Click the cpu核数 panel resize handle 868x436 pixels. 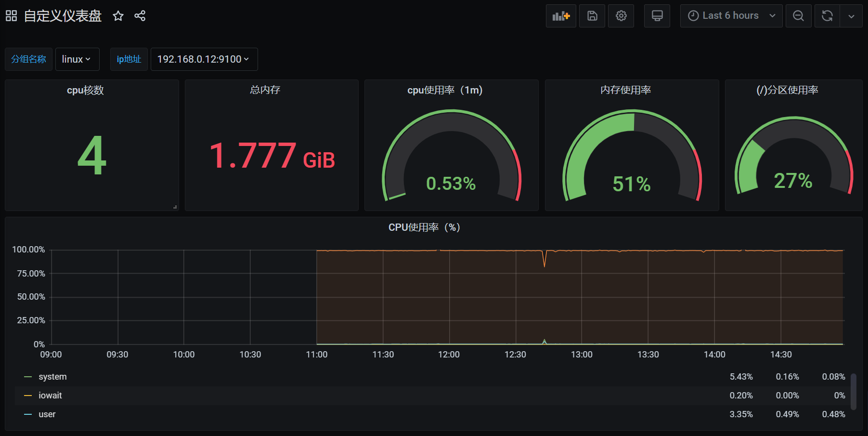[x=175, y=207]
